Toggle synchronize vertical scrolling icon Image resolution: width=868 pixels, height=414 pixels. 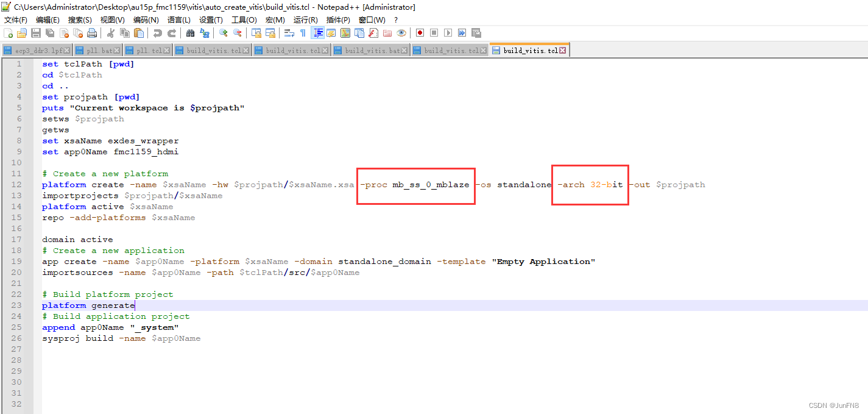tap(256, 33)
